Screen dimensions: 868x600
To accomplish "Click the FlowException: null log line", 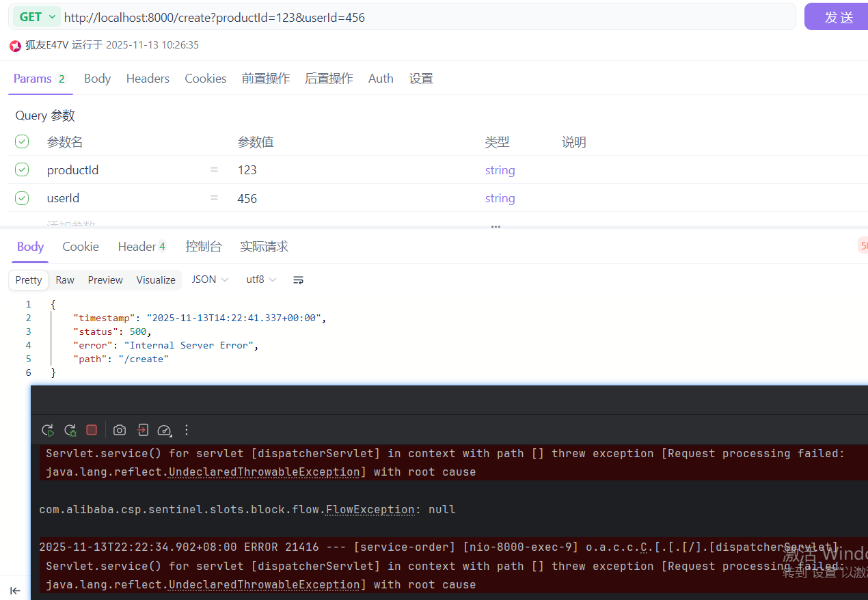I will pos(247,510).
